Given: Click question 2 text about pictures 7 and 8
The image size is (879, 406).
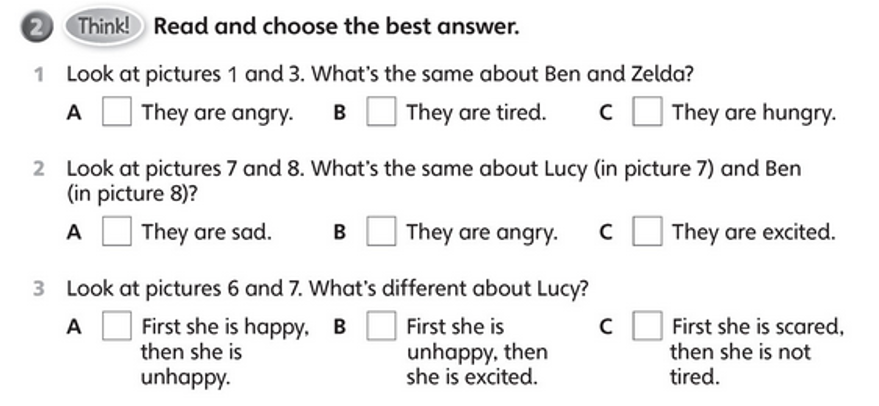Looking at the screenshot, I should [x=434, y=181].
